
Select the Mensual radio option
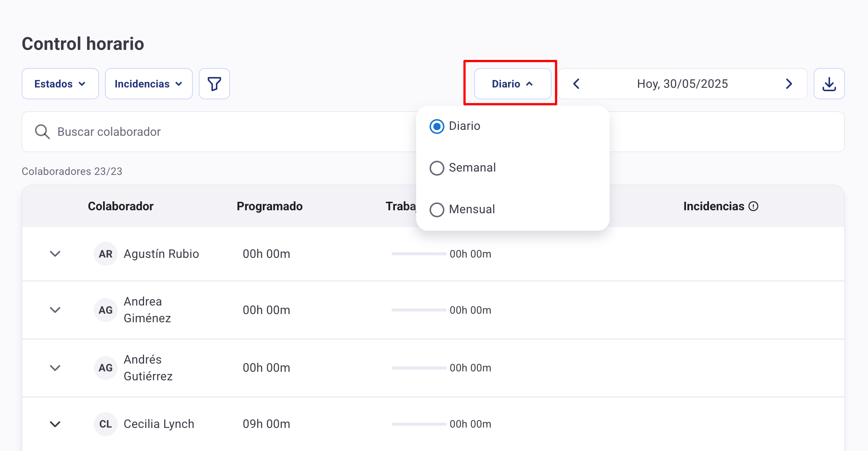(x=437, y=209)
